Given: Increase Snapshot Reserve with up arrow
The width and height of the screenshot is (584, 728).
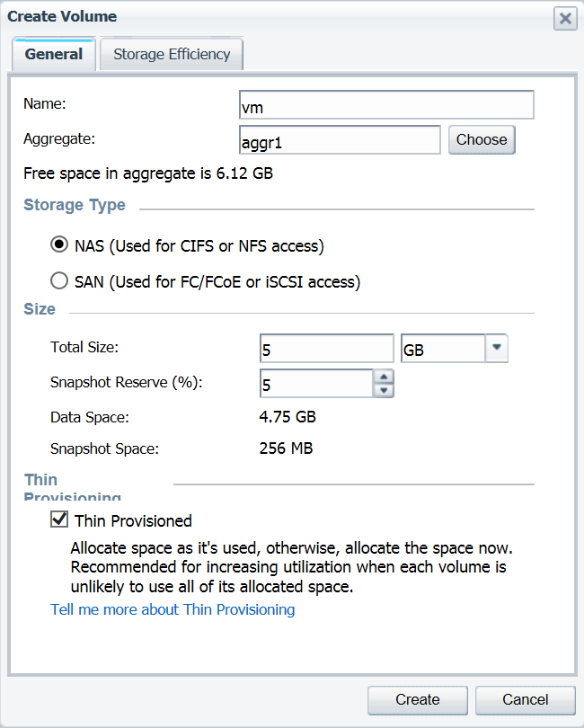Looking at the screenshot, I should pyautogui.click(x=384, y=377).
